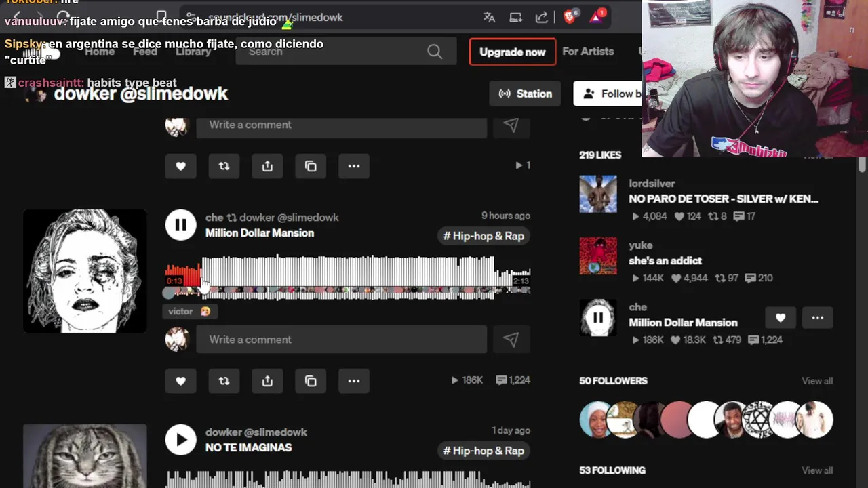
Task: Open more options for Million Dollar Mansion
Action: pos(354,381)
